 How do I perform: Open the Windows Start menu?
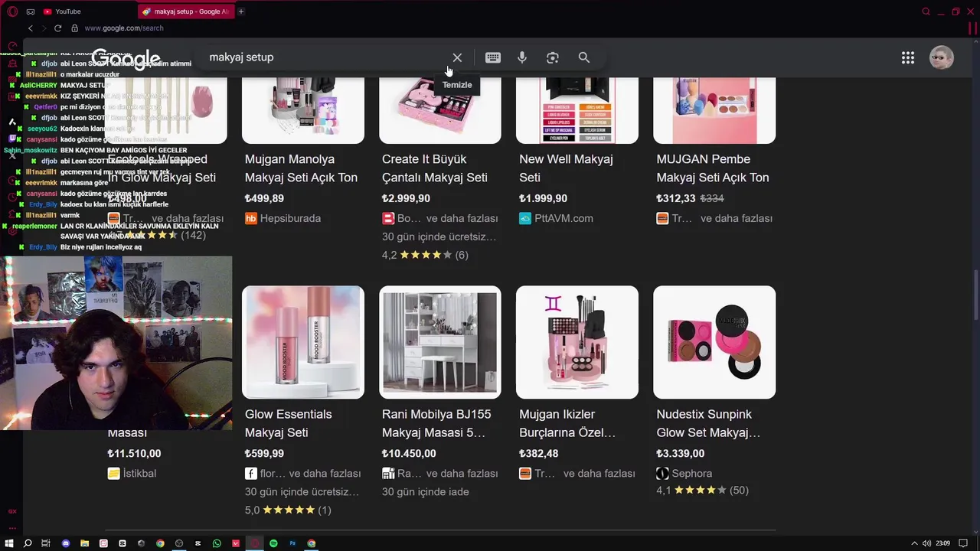(9, 543)
